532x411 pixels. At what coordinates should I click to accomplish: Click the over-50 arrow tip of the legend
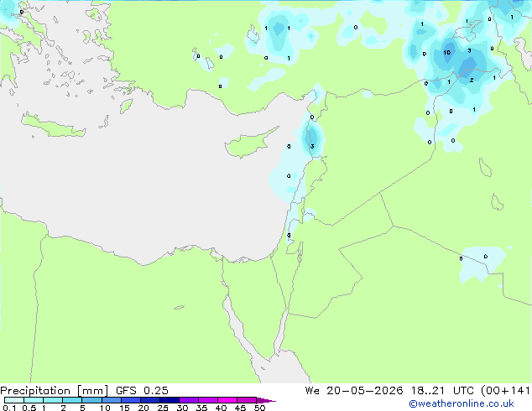pos(266,400)
